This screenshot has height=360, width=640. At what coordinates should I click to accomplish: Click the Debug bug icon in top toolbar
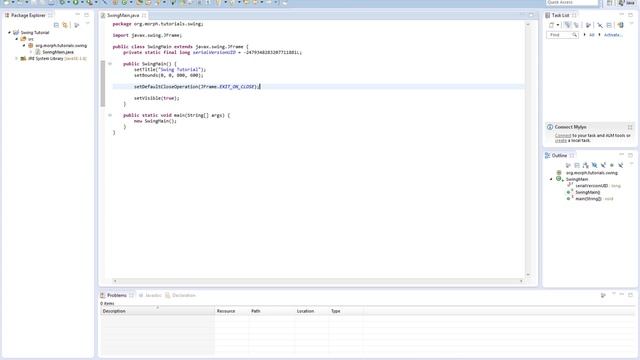coord(62,2)
